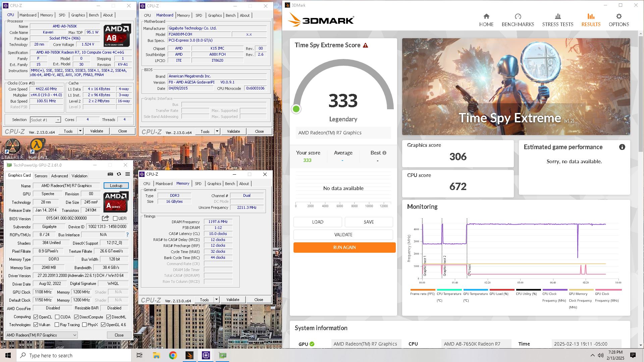Screen dimensions: 644x362
Task: Expand Tools dropdown arrow in CPU-Z Memory window
Action: pos(216,300)
